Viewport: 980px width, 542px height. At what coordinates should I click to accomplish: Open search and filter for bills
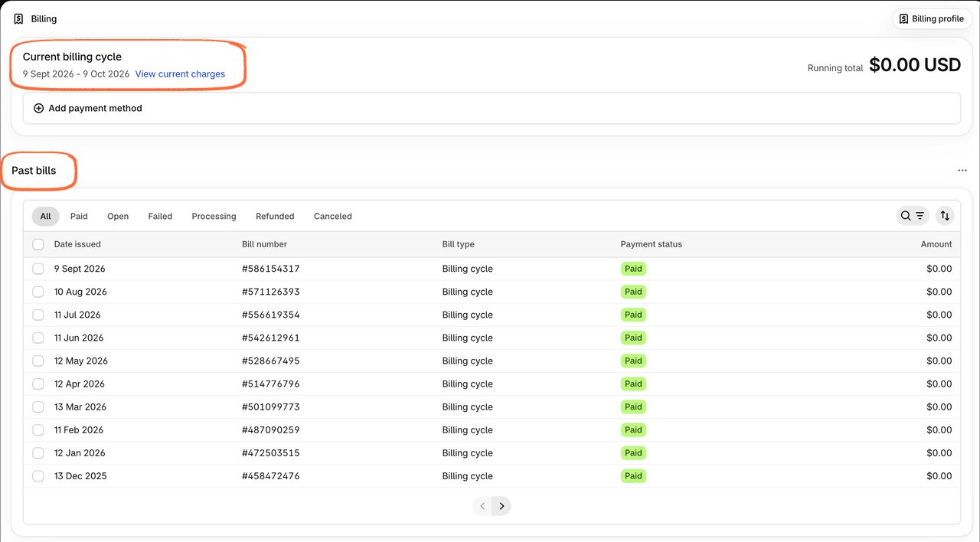pyautogui.click(x=913, y=216)
